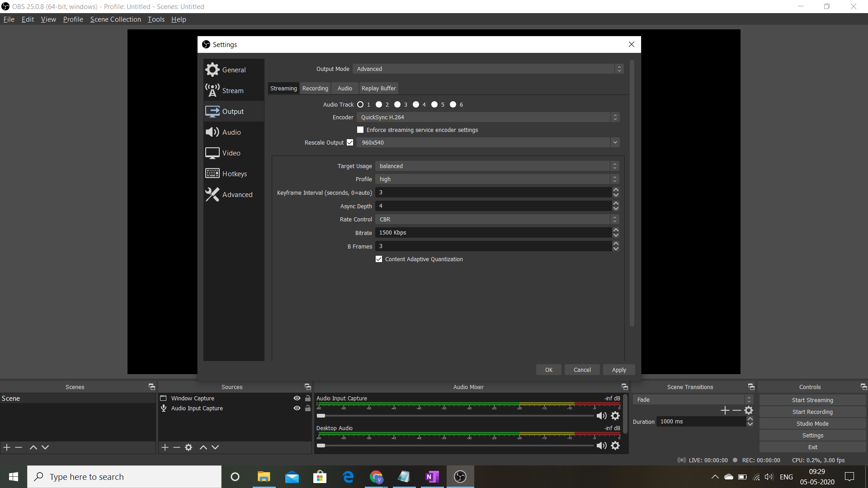Viewport: 868px width, 488px height.
Task: Select audio track 4 radio button
Action: [416, 104]
